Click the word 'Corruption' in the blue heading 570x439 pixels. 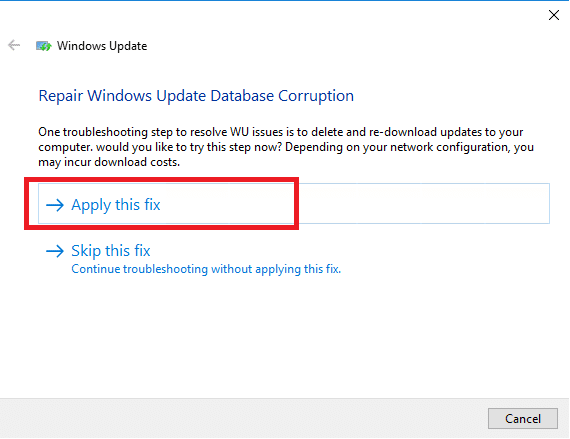316,96
